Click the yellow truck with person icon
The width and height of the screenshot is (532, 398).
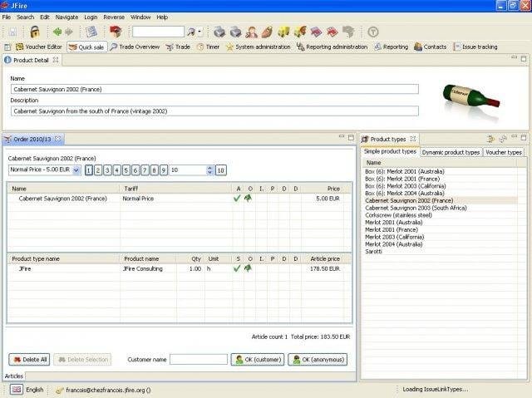300,32
